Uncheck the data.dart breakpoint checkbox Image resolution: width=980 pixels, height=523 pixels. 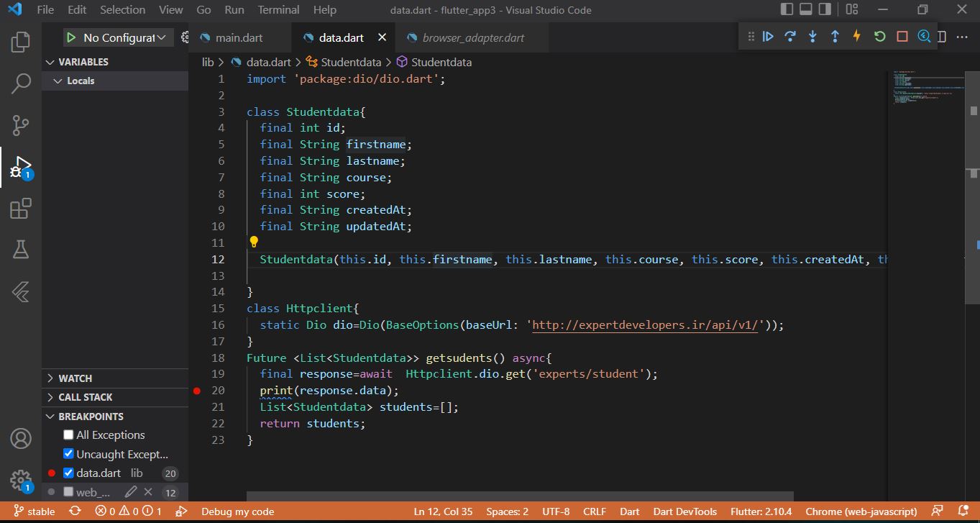pos(68,473)
